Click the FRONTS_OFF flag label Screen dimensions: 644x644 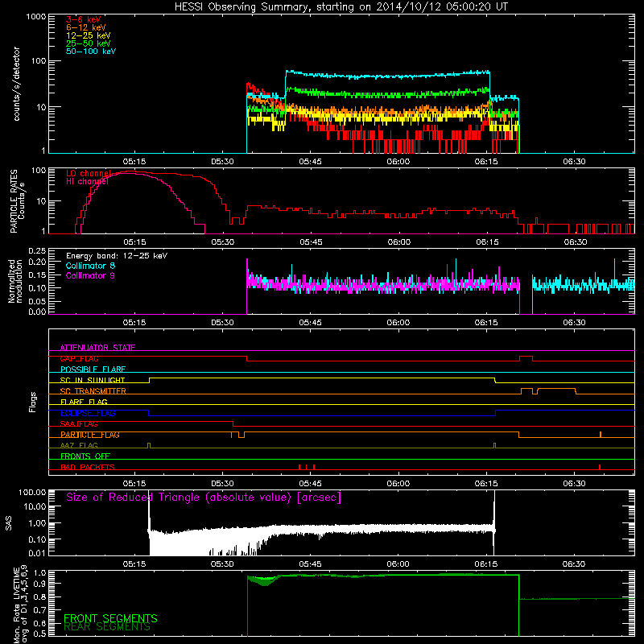pos(85,456)
